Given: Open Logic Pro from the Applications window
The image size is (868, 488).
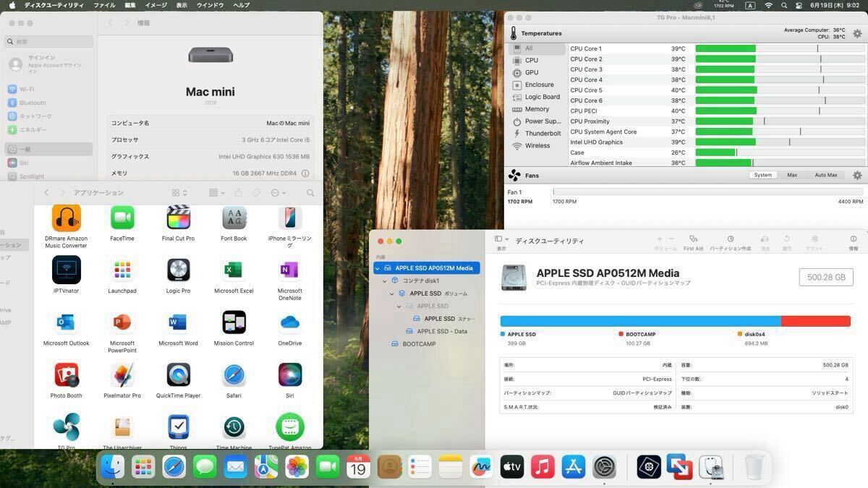Looking at the screenshot, I should (x=178, y=270).
